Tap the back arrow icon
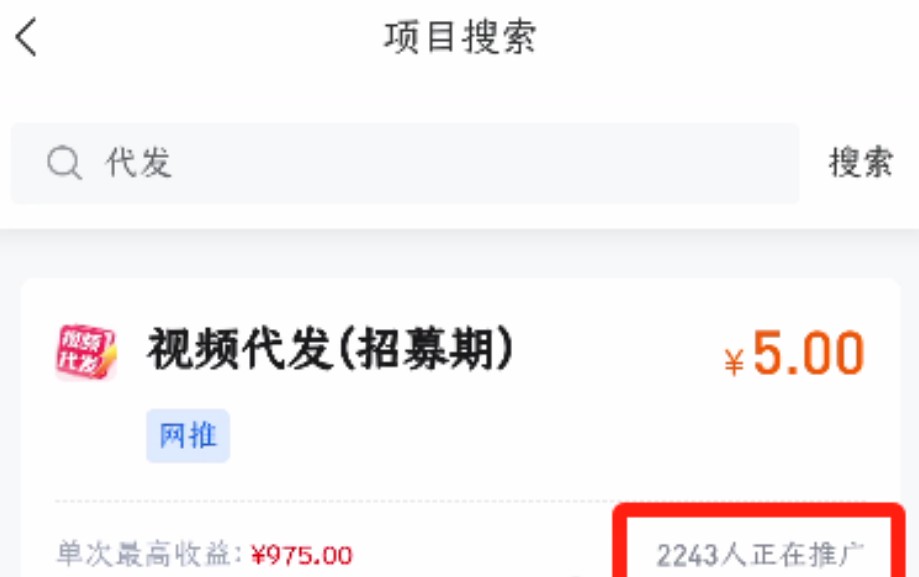The height and width of the screenshot is (577, 919). pyautogui.click(x=26, y=37)
